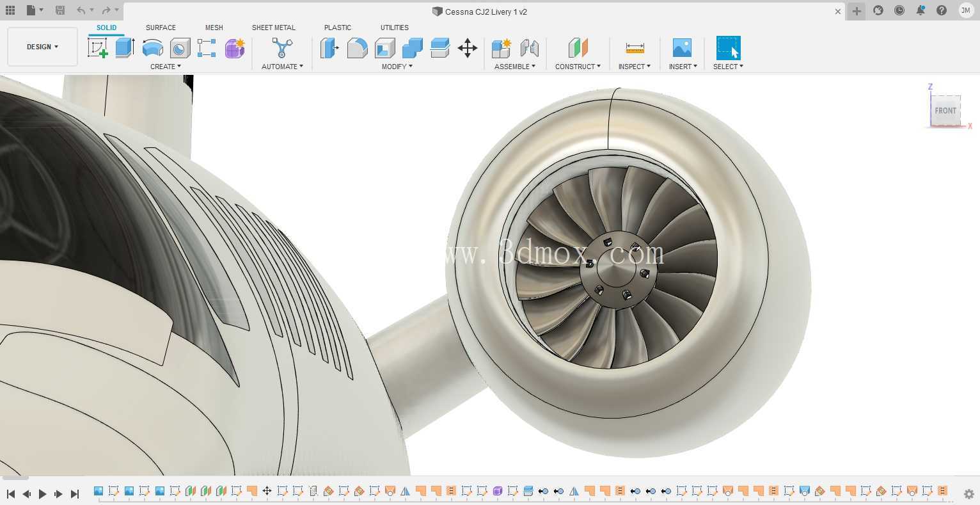Select the Fillet tool
Image resolution: width=980 pixels, height=505 pixels.
pos(357,48)
